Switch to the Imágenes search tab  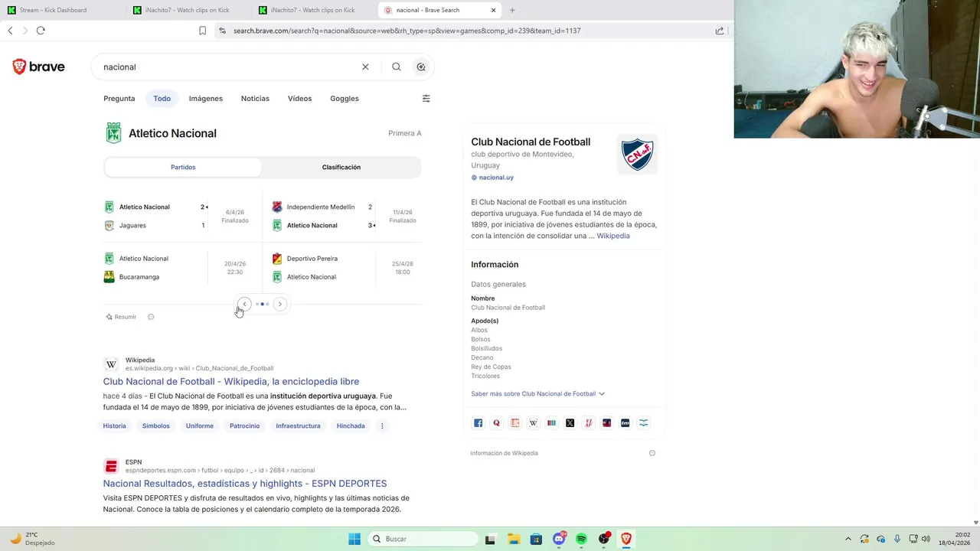206,98
